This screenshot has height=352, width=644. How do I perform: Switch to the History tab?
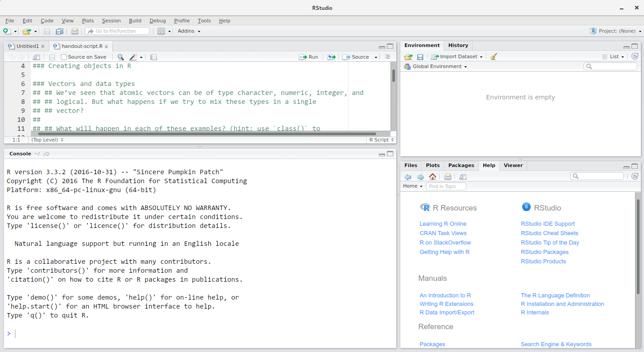458,45
